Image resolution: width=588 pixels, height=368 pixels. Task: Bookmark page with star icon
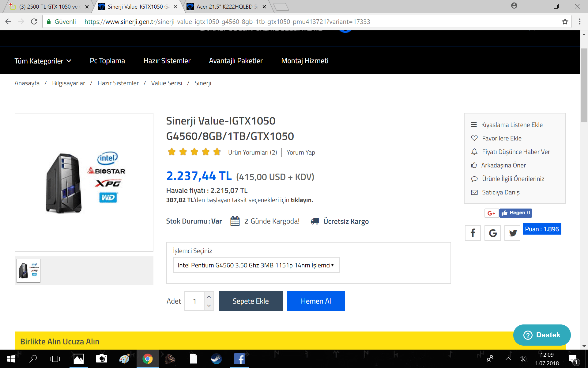pyautogui.click(x=565, y=22)
